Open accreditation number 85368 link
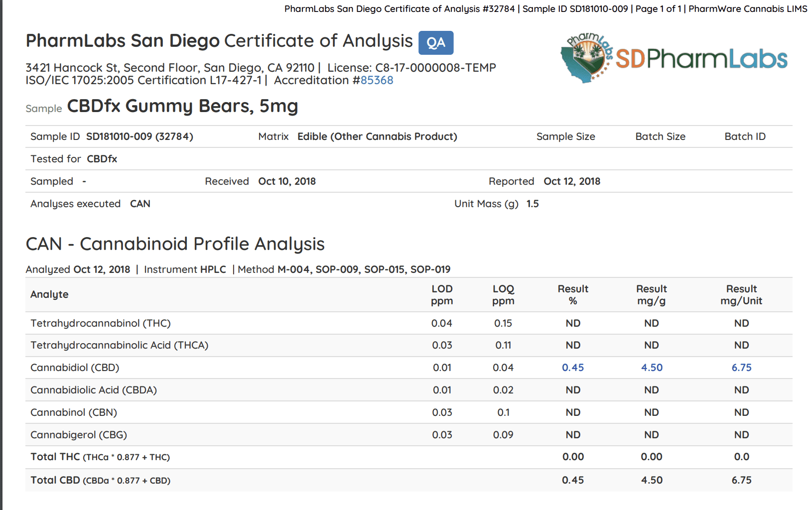The image size is (812, 510). tap(377, 80)
